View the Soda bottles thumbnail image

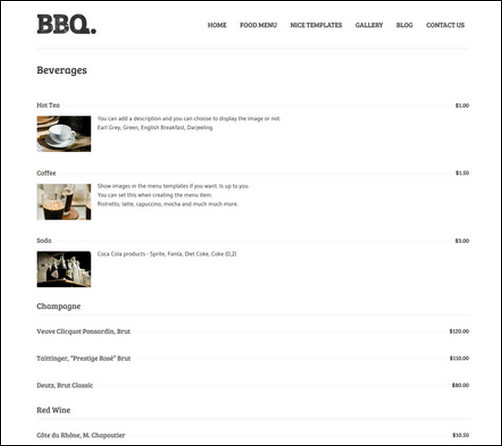(x=64, y=269)
